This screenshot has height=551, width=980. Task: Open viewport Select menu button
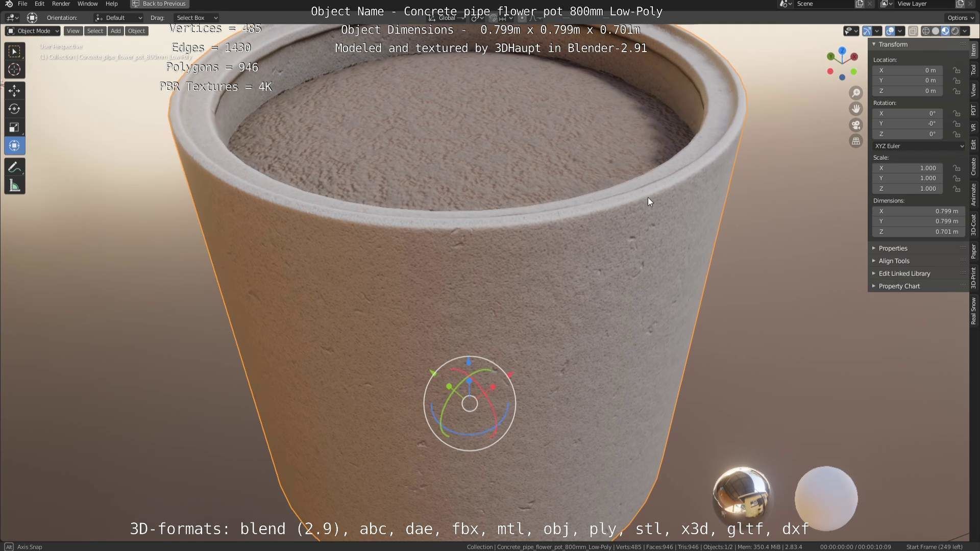coord(95,31)
